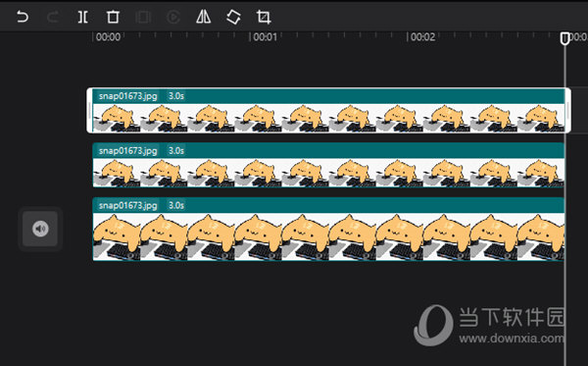The width and height of the screenshot is (588, 366).
Task: Click the greyed-out redo arrow
Action: click(x=53, y=17)
